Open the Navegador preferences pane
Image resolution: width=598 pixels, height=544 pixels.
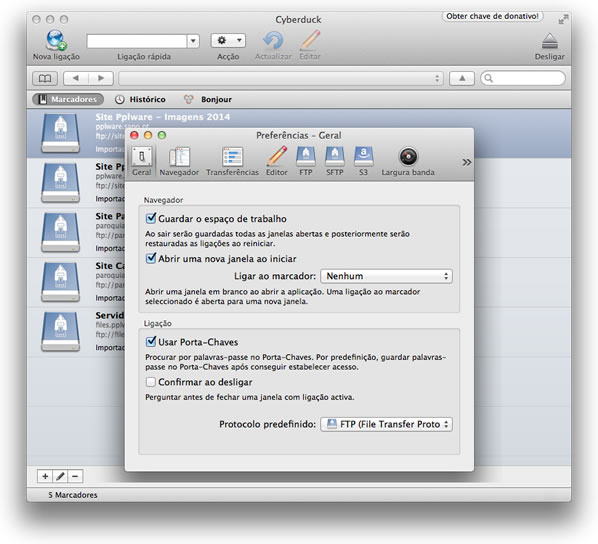(x=179, y=161)
